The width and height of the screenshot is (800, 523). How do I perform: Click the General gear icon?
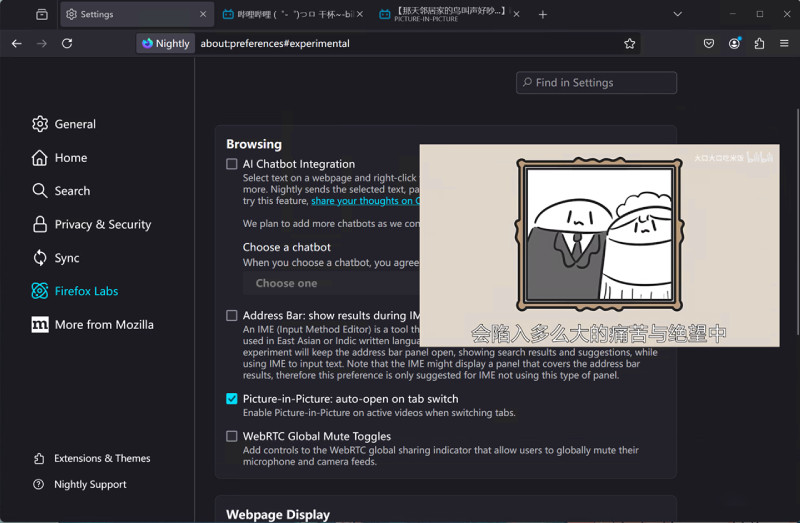pos(40,124)
